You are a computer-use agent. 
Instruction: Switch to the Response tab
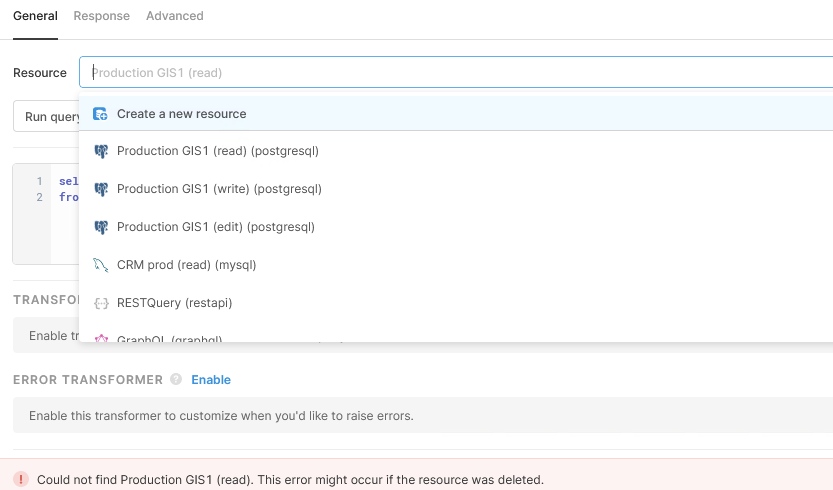click(101, 16)
